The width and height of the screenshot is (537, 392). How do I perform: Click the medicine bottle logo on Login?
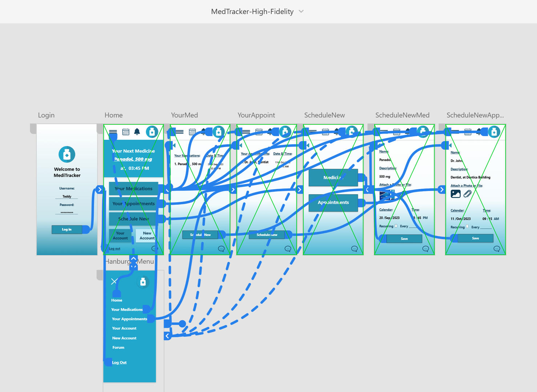coord(67,155)
